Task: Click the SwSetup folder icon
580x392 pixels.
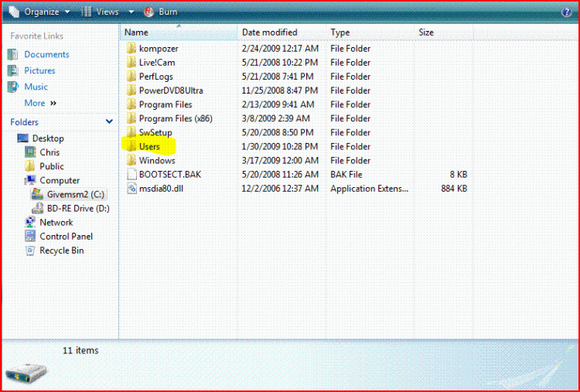Action: (131, 133)
